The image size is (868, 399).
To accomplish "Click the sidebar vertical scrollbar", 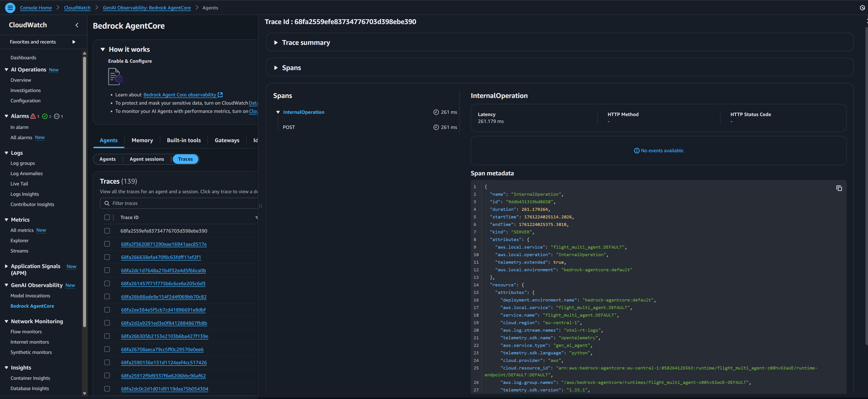I will point(84,192).
